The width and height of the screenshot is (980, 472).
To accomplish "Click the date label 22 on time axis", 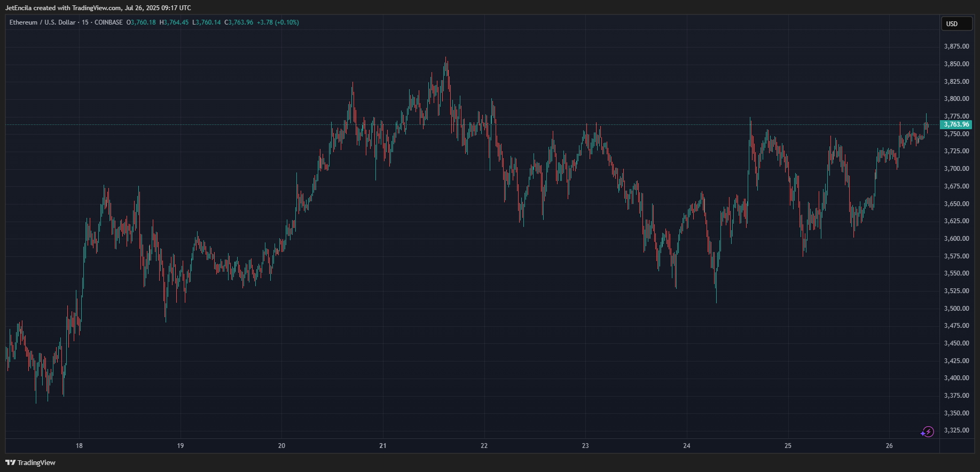I will click(484, 445).
